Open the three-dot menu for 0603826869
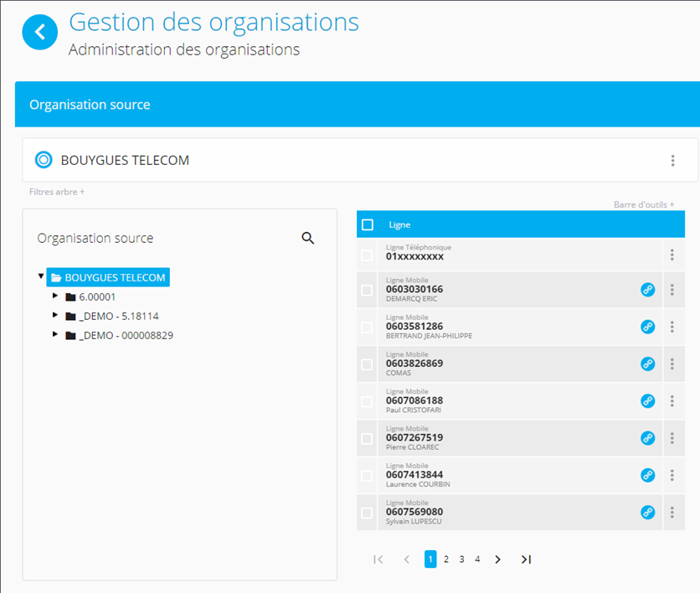Image resolution: width=700 pixels, height=593 pixels. 672,364
